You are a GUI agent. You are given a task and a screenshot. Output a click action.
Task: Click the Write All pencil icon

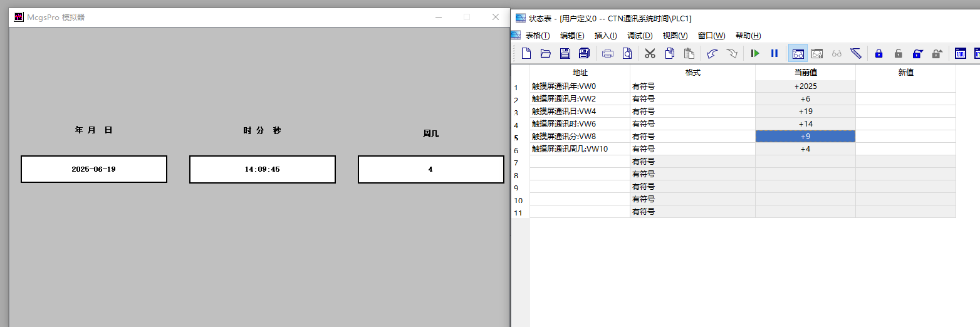tap(856, 54)
